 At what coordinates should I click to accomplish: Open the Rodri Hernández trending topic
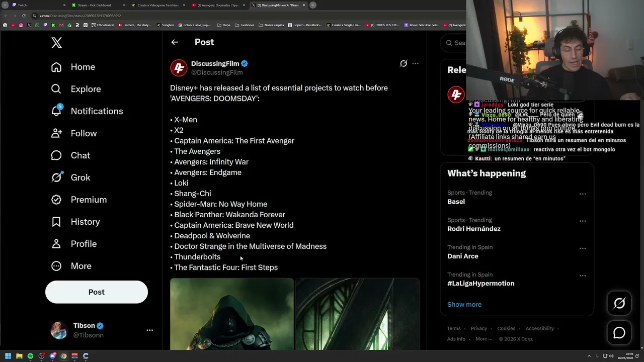coord(474,229)
